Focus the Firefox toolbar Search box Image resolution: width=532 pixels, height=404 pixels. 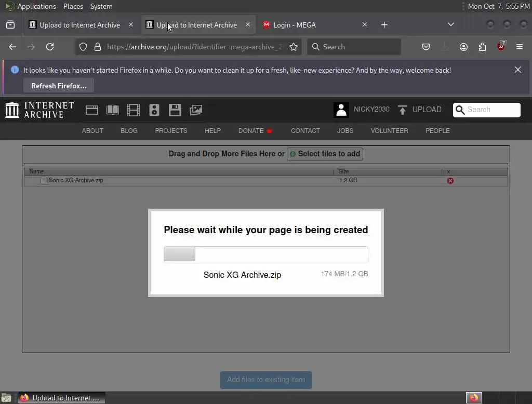tap(354, 47)
